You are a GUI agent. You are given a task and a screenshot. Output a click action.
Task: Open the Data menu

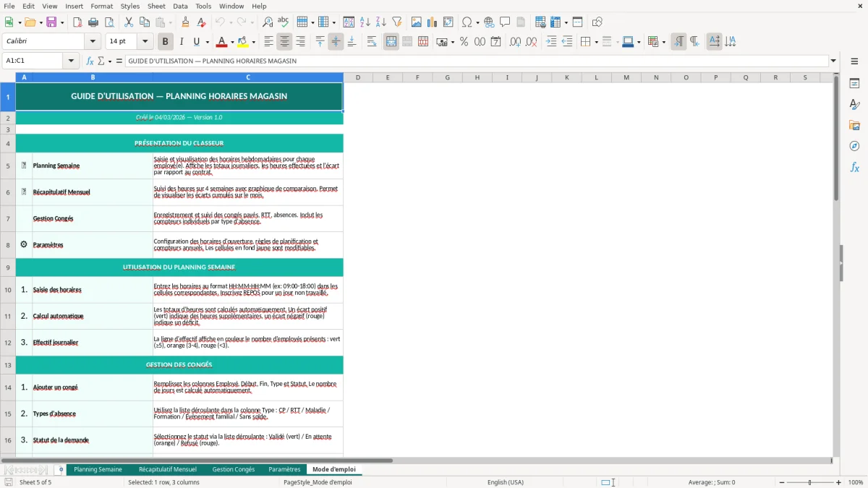pos(180,6)
